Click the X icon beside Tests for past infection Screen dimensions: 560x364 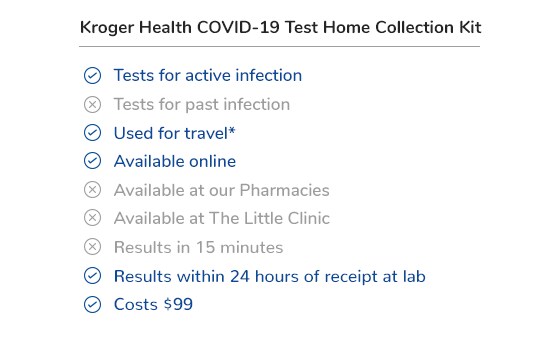[92, 105]
